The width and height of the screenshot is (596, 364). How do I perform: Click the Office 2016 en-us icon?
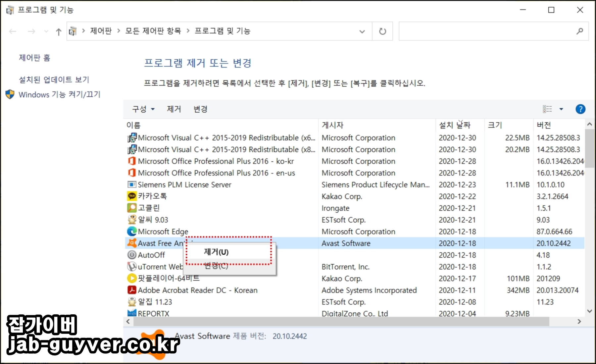[132, 173]
